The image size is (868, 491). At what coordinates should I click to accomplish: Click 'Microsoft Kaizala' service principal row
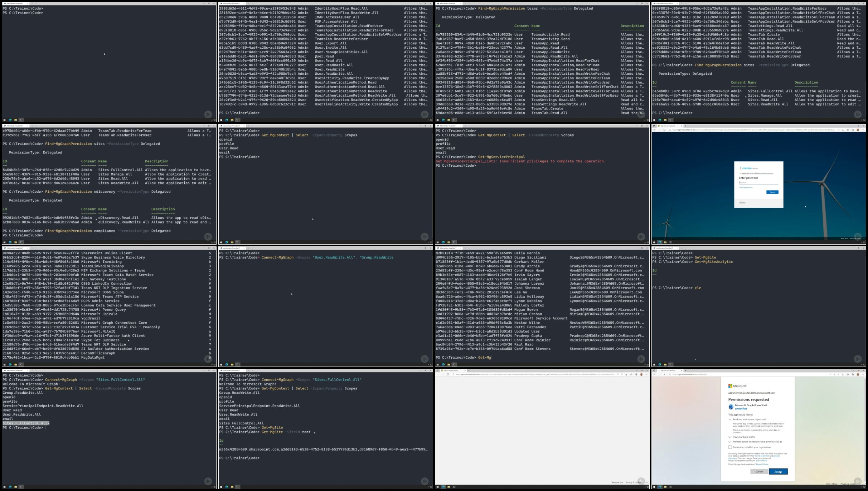point(107,314)
